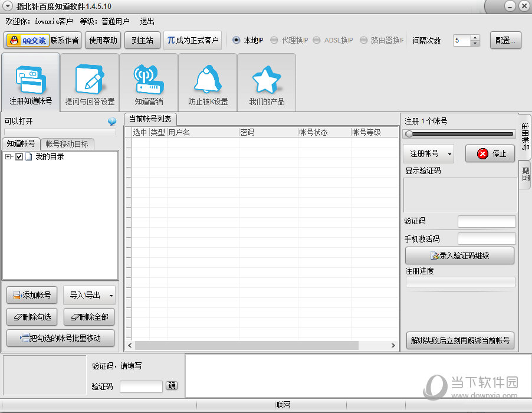
Task: Click the account list horizontal scrollbar
Action: pyautogui.click(x=247, y=346)
